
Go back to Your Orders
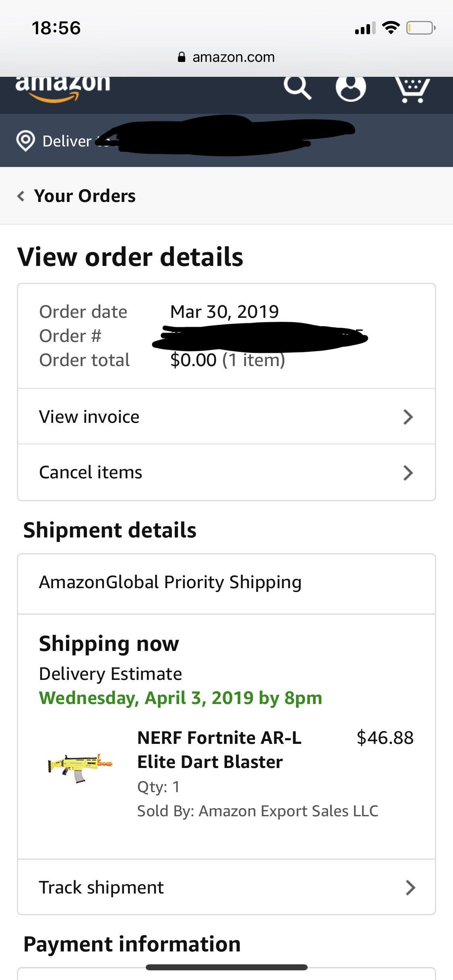pyautogui.click(x=85, y=196)
